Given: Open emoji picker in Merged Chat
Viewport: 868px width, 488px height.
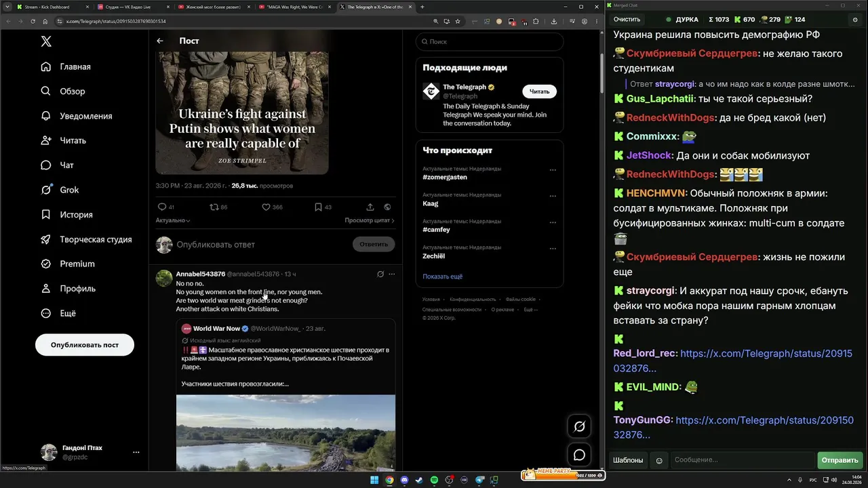Looking at the screenshot, I should coord(658,460).
